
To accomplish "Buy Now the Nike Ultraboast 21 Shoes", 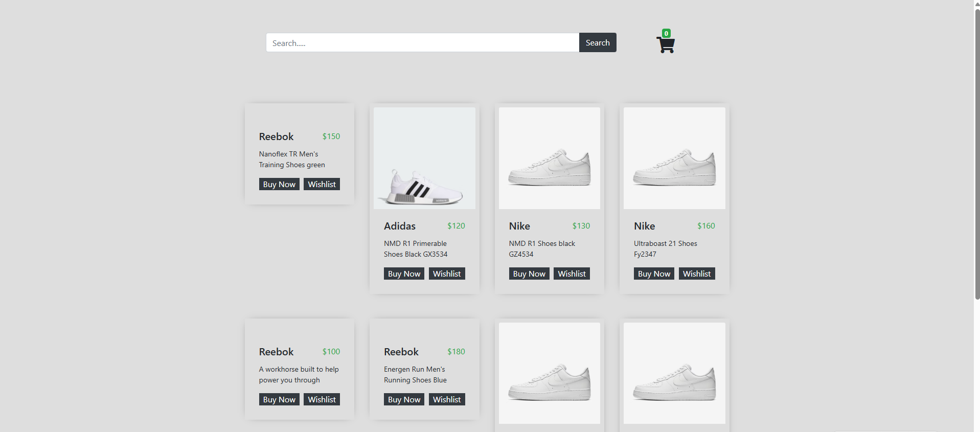I will coord(654,274).
